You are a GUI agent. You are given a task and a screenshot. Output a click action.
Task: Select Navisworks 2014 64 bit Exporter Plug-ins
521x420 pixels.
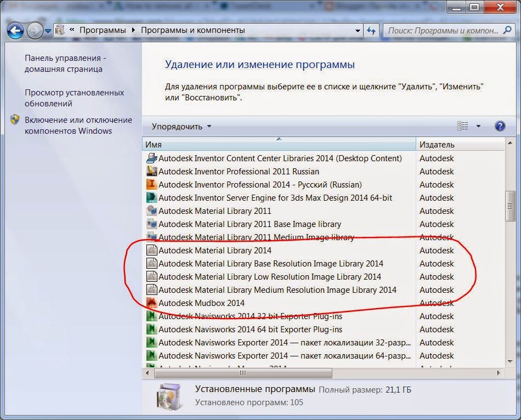250,330
